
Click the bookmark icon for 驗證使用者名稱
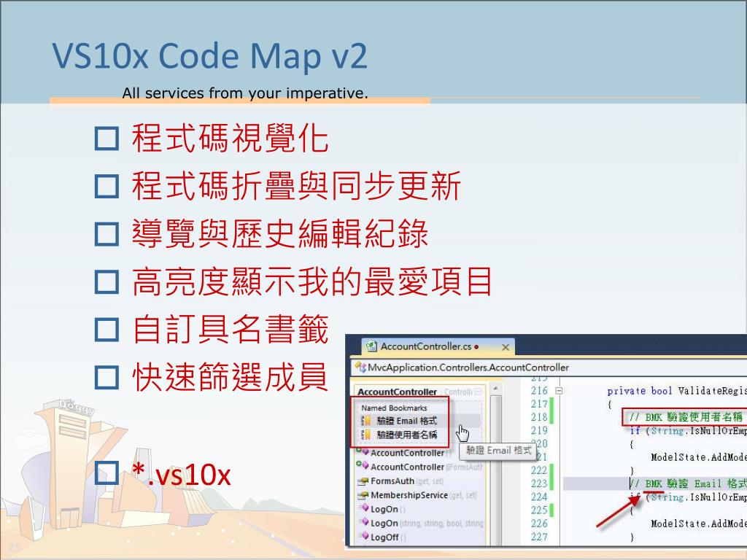click(x=366, y=435)
